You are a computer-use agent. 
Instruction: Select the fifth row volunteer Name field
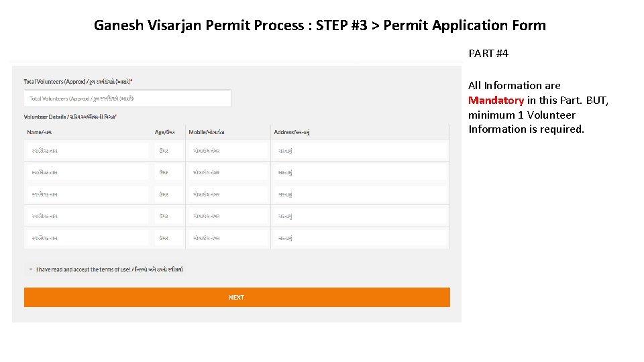coord(87,238)
